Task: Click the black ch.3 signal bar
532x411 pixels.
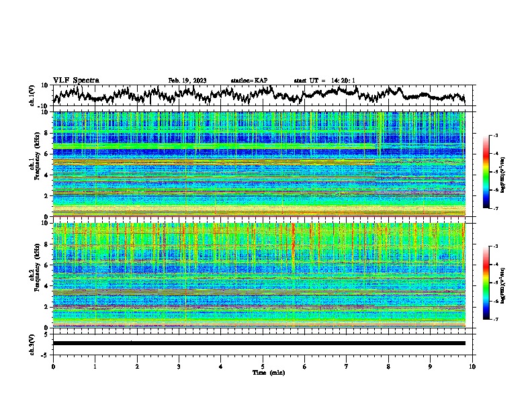Action: 259,343
